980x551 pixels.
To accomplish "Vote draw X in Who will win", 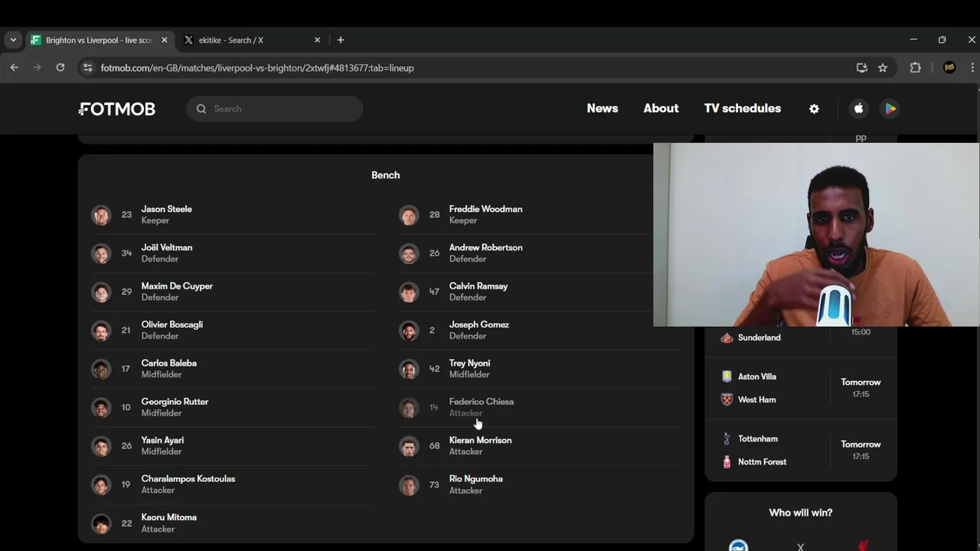I will tap(800, 546).
